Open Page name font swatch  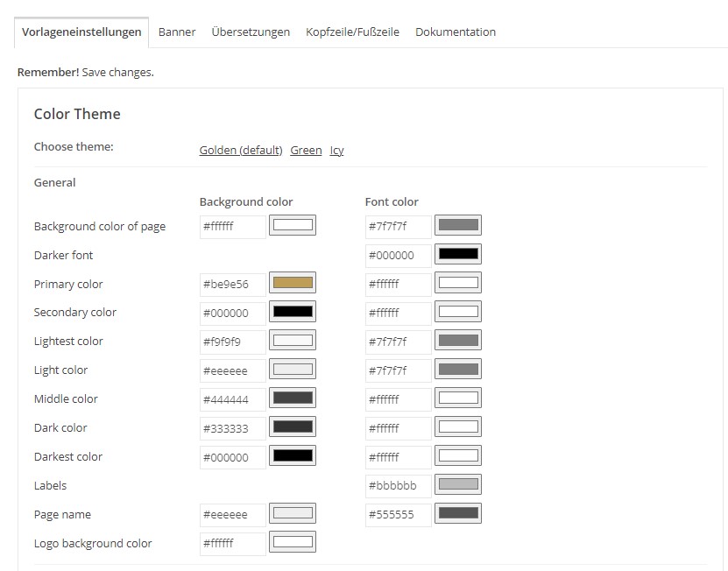tap(458, 513)
